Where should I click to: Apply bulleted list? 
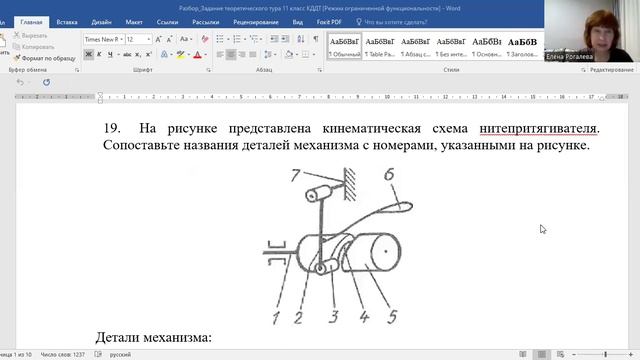(220, 39)
